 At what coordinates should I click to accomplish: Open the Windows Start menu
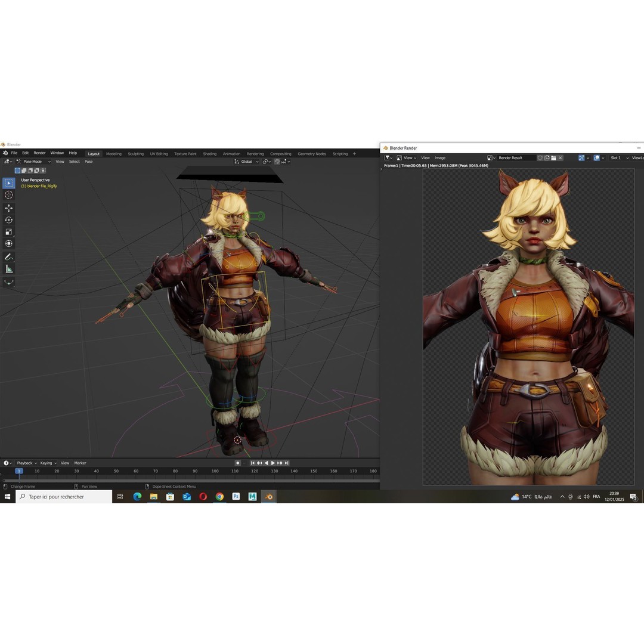point(7,497)
